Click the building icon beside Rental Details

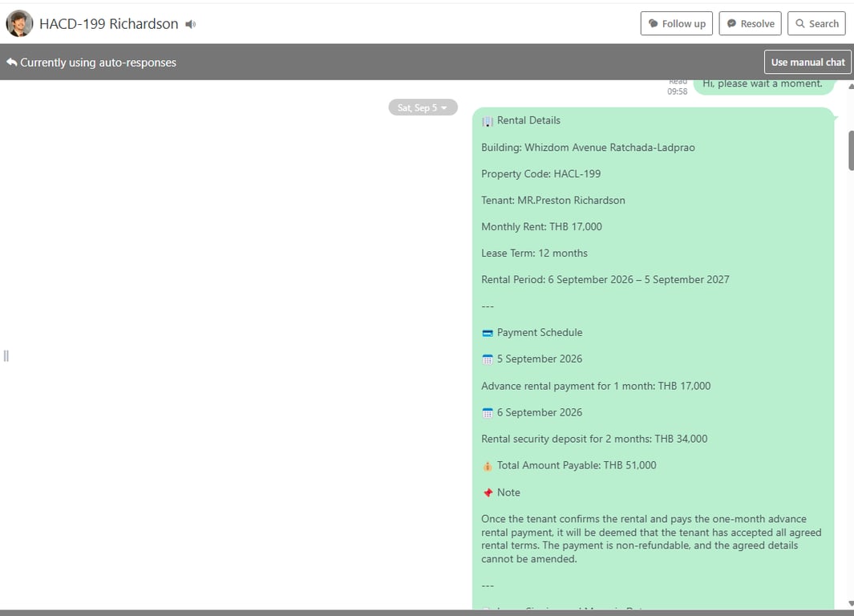pyautogui.click(x=488, y=121)
